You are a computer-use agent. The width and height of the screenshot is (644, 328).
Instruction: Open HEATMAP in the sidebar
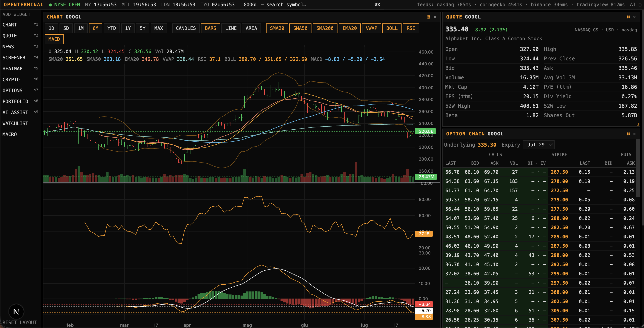coord(20,69)
